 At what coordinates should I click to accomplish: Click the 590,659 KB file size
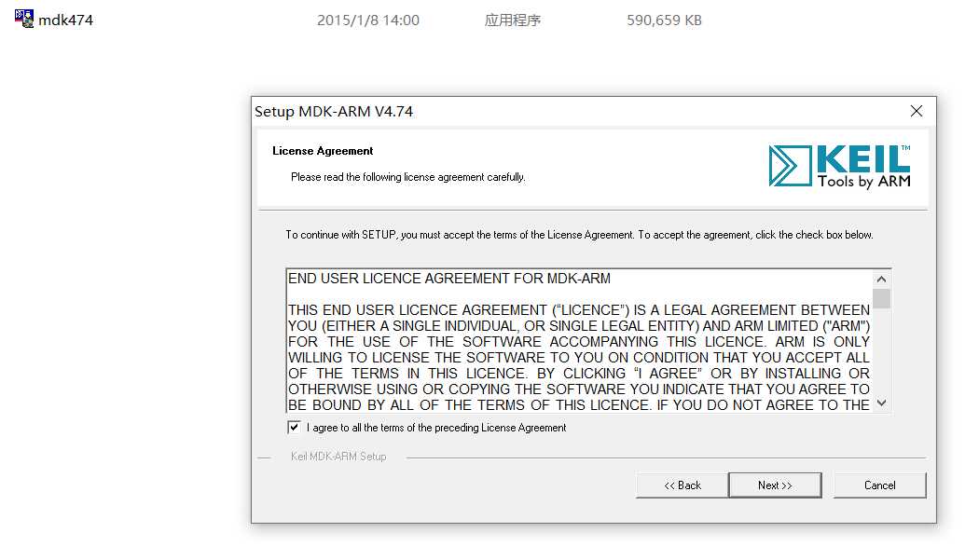click(x=664, y=20)
